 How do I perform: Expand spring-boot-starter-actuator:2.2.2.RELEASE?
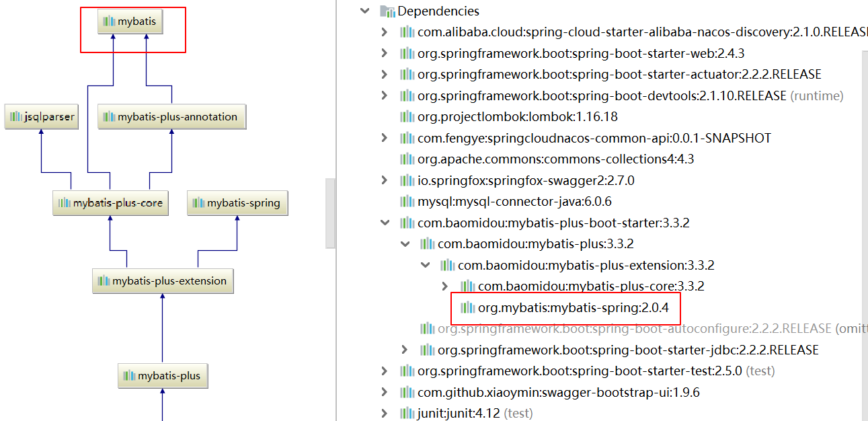pos(384,75)
